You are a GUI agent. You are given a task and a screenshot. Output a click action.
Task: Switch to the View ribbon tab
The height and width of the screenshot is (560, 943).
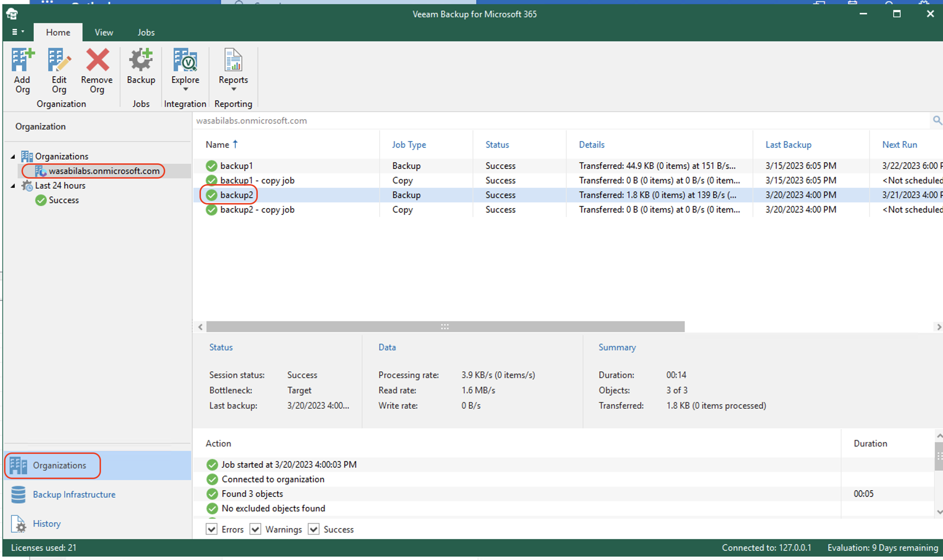click(104, 32)
